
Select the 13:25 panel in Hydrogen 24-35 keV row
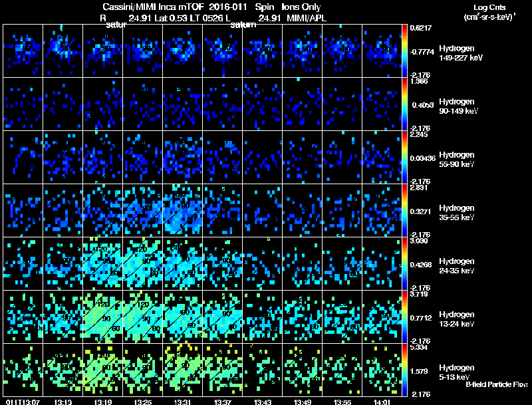click(143, 264)
